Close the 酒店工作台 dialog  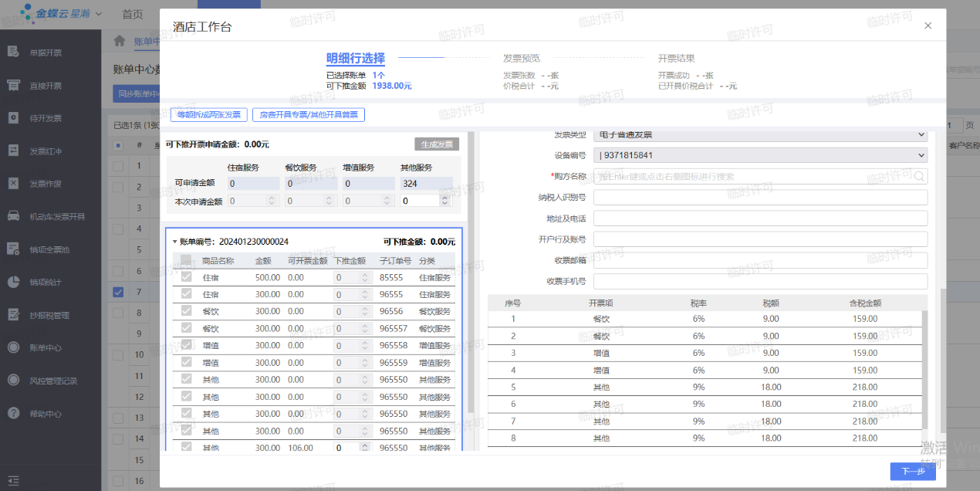tap(928, 25)
